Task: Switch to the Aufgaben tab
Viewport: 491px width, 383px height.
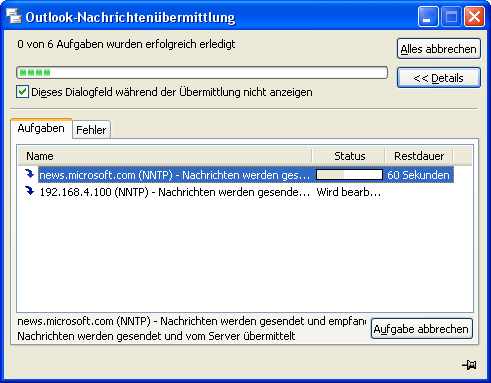Action: pyautogui.click(x=41, y=128)
